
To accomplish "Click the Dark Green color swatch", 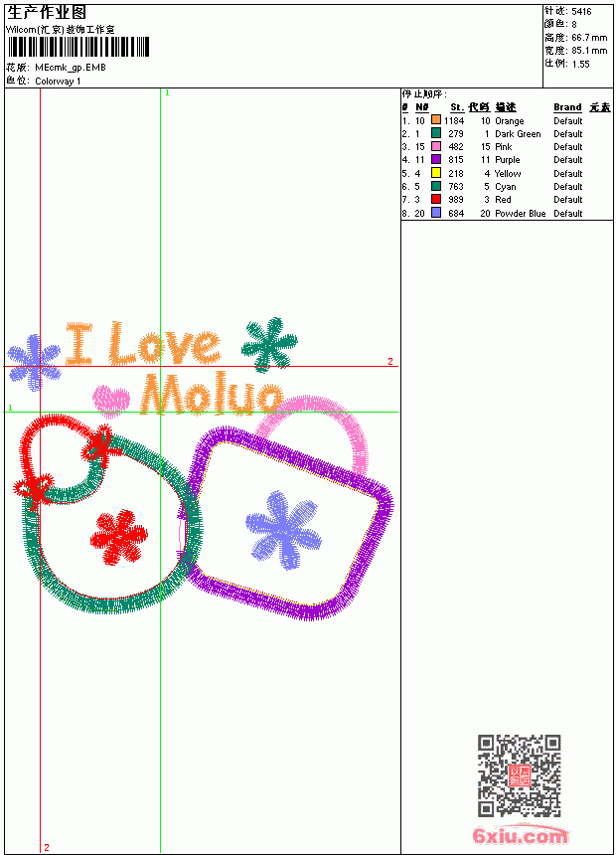I will click(x=436, y=132).
